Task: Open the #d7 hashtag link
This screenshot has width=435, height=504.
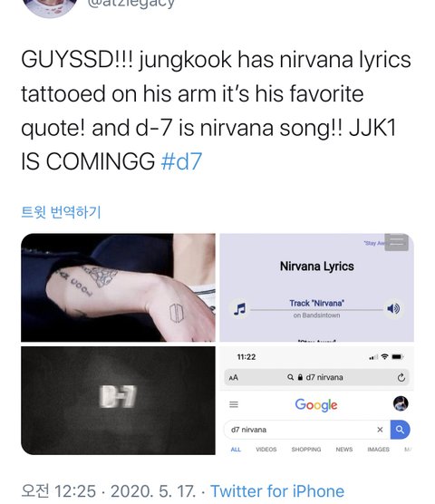Action: (x=181, y=161)
